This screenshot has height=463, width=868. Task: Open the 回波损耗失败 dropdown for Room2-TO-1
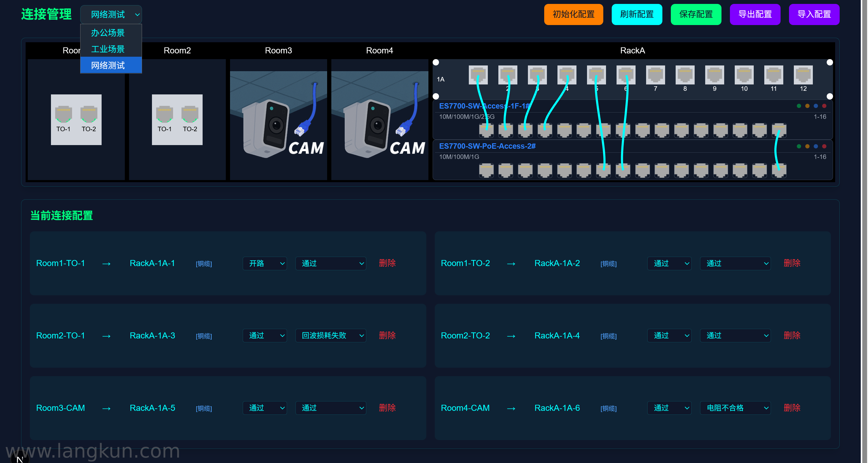[330, 335]
